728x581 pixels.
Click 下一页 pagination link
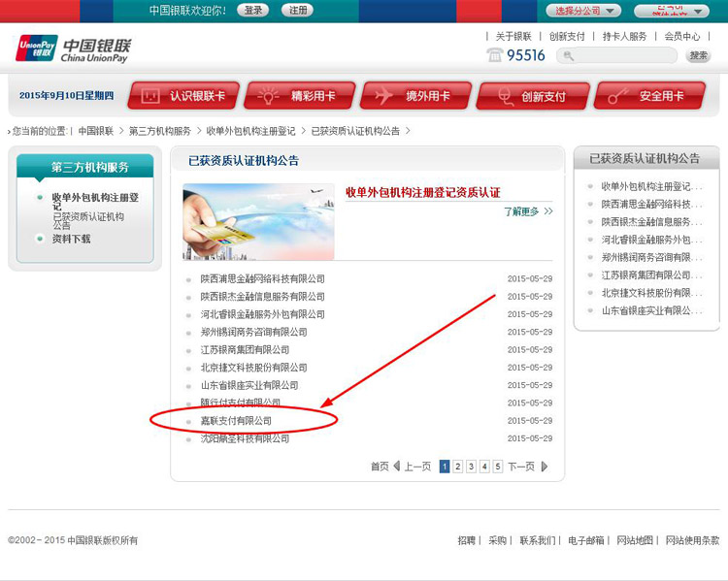point(521,467)
